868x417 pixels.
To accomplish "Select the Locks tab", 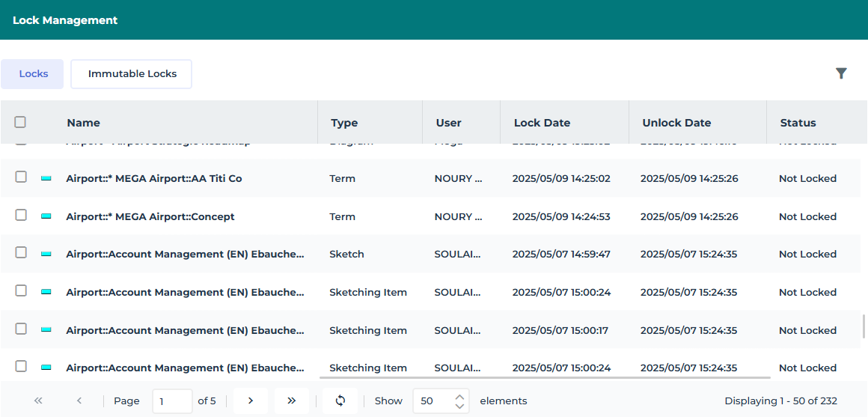I will click(33, 74).
